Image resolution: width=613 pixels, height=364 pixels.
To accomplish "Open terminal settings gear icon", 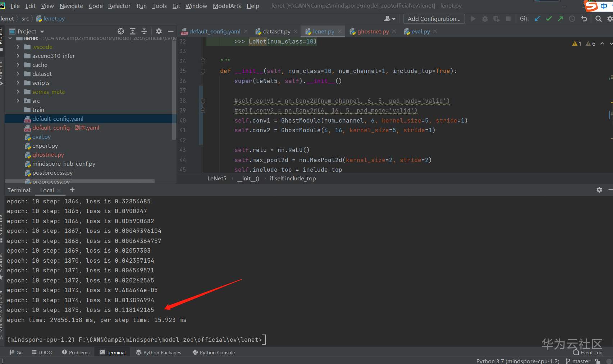I will coord(599,190).
